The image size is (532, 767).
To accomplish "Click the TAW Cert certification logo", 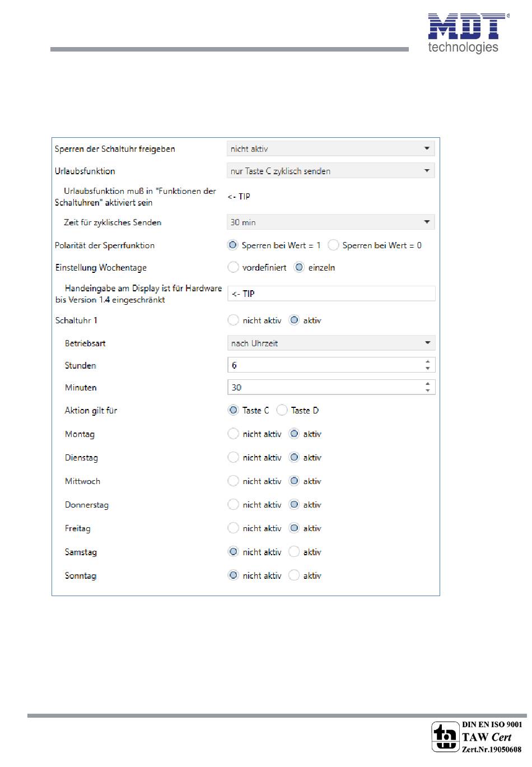I will [477, 737].
